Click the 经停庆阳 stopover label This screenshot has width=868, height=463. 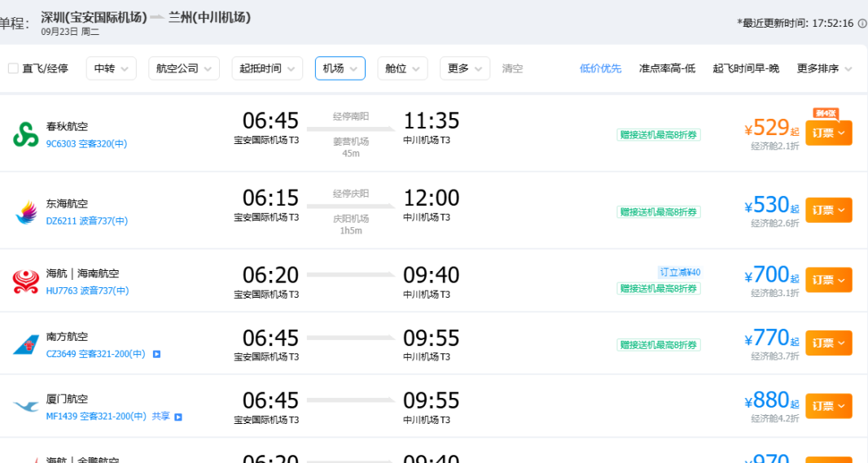pyautogui.click(x=351, y=194)
